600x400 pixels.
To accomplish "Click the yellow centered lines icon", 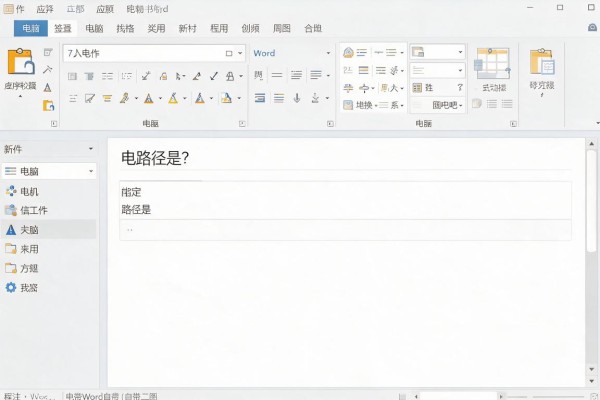I will (107, 98).
